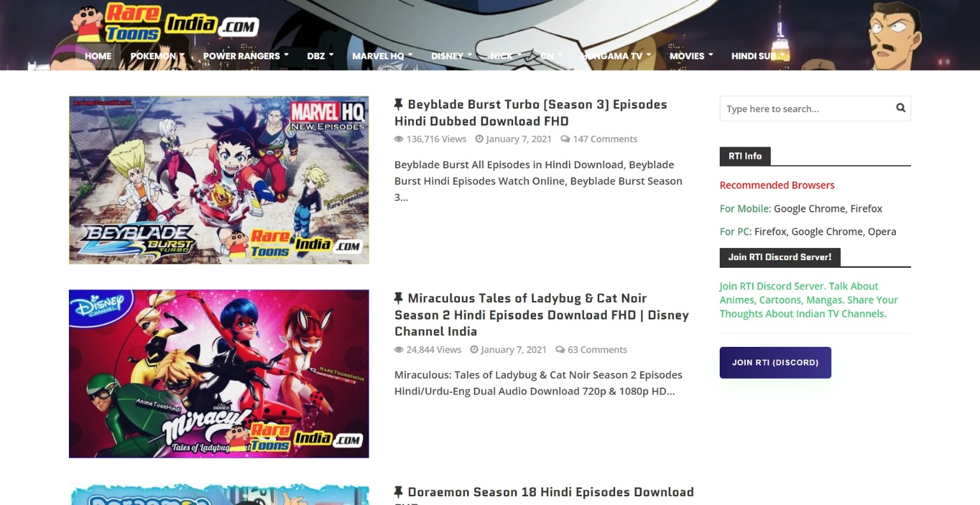Click the Join RTI Discord Server text link

point(808,300)
